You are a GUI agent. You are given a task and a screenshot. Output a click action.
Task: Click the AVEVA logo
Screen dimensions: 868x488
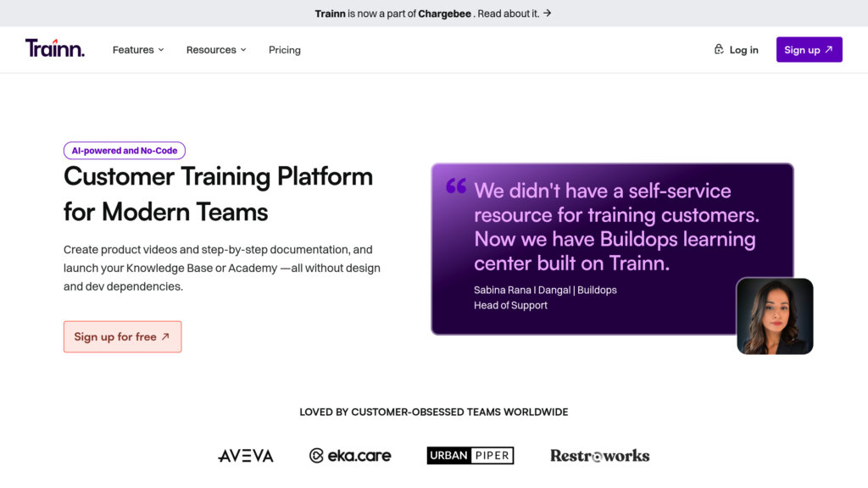click(x=246, y=455)
